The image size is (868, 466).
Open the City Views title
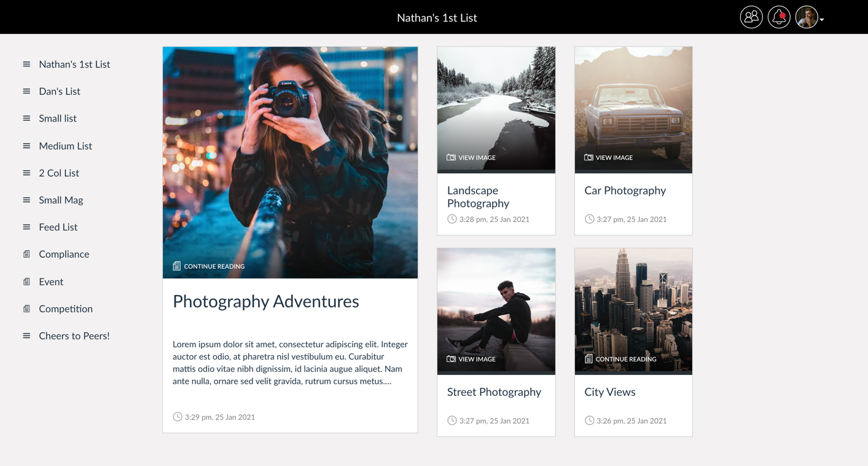[x=610, y=392]
